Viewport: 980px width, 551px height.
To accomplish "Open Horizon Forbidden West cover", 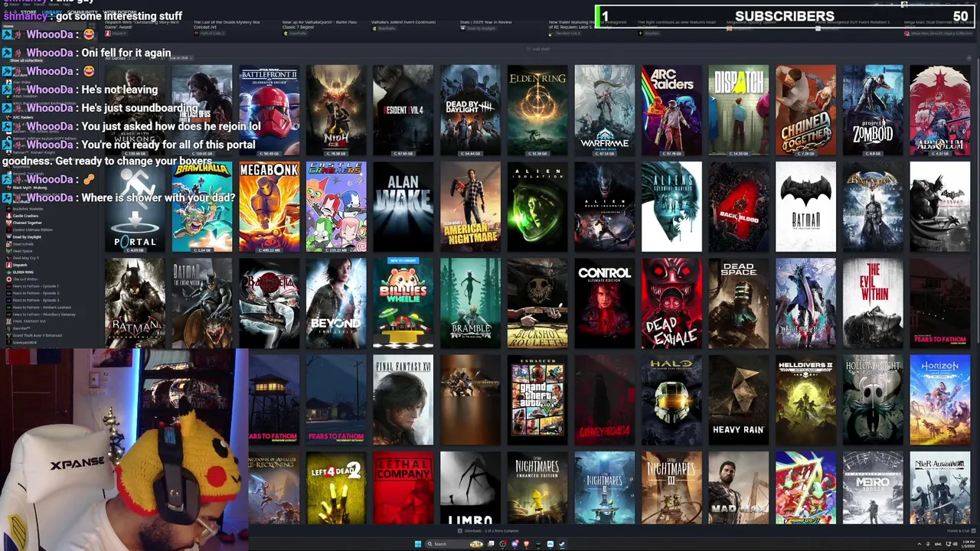I will tap(940, 399).
